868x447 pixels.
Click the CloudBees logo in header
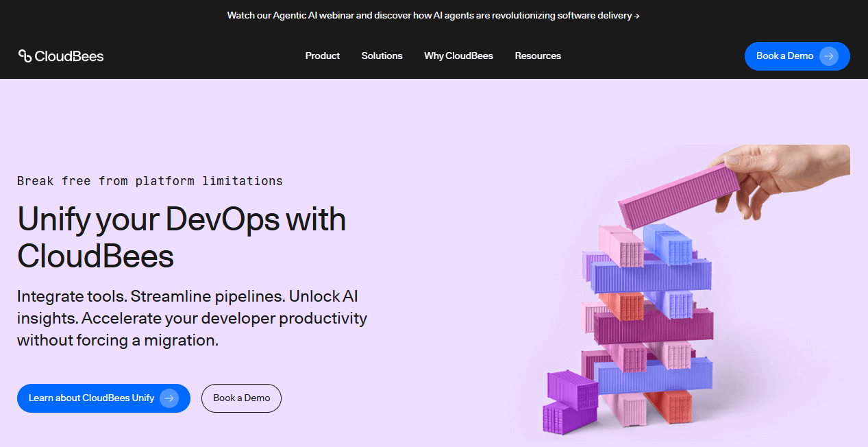pyautogui.click(x=61, y=56)
